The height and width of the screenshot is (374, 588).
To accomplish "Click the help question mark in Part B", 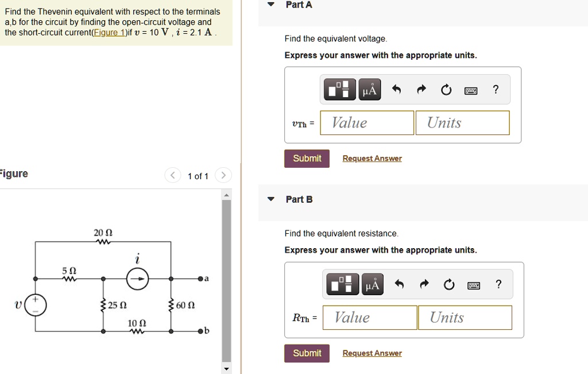I will (x=498, y=284).
